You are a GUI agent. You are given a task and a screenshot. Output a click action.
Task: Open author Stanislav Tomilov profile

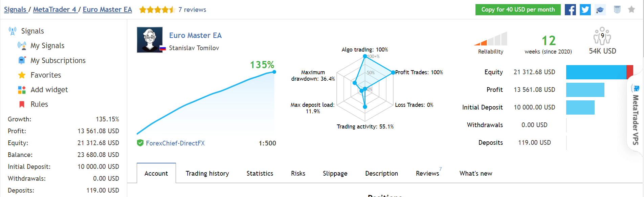point(194,48)
